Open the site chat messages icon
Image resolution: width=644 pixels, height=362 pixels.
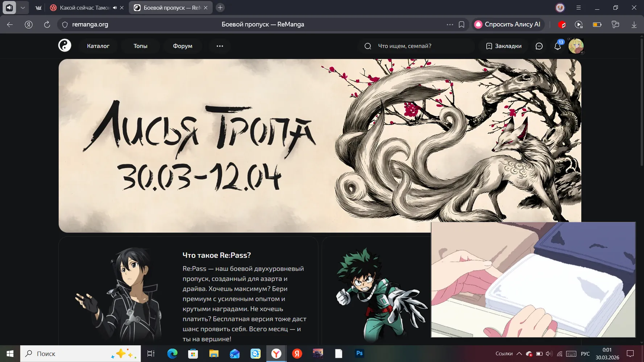[x=539, y=46]
